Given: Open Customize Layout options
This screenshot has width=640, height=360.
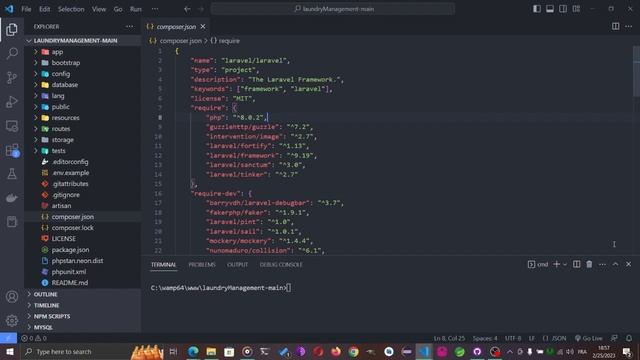Looking at the screenshot, I should pyautogui.click(x=576, y=9).
